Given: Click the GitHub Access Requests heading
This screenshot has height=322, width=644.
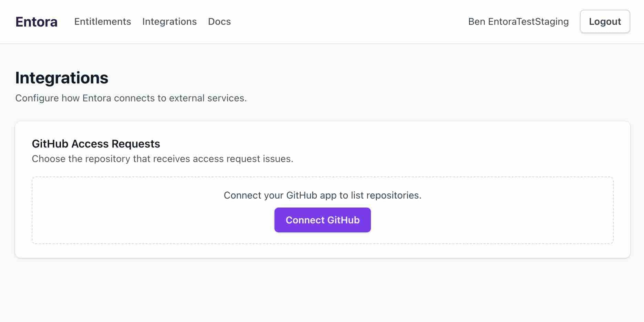Looking at the screenshot, I should tap(96, 144).
